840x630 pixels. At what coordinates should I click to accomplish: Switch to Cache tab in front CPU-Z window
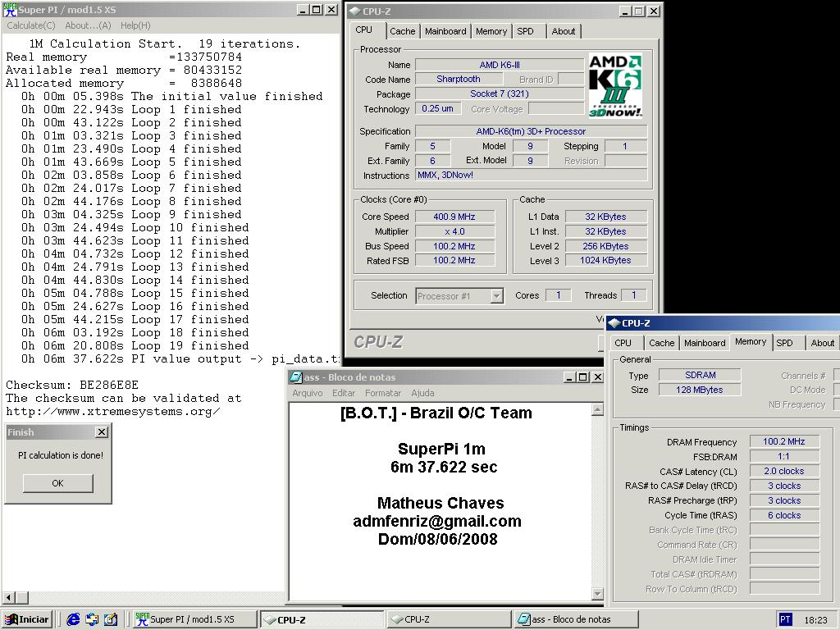click(402, 31)
